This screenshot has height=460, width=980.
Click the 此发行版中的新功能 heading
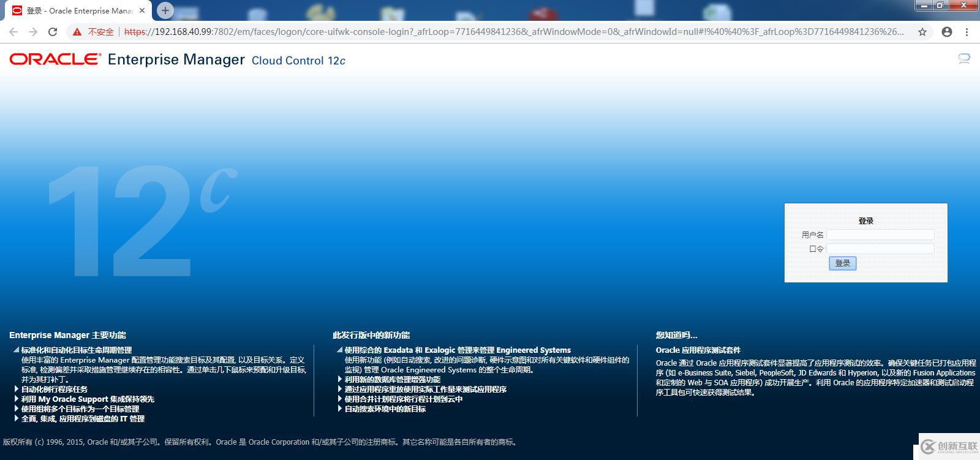pyautogui.click(x=371, y=335)
